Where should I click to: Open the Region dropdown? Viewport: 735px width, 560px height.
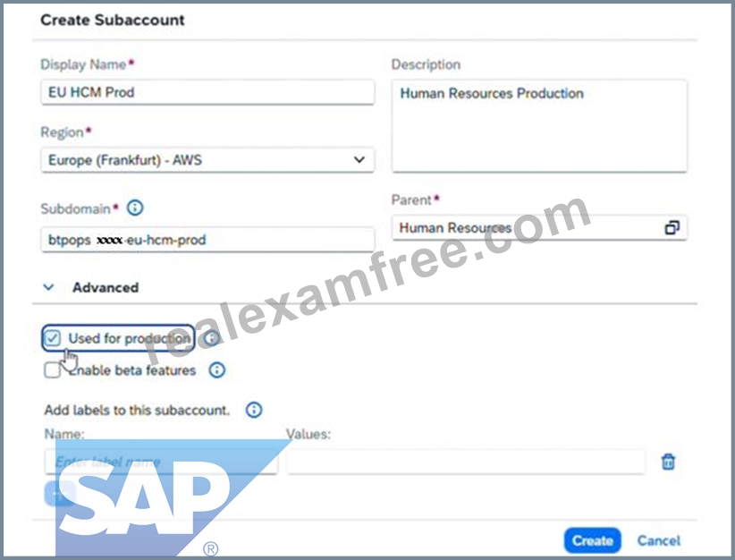207,160
